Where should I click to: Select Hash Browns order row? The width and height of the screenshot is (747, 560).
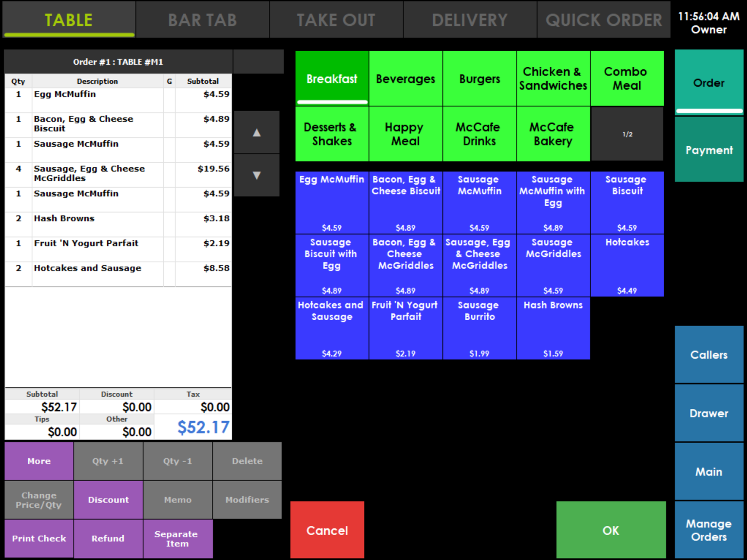118,224
